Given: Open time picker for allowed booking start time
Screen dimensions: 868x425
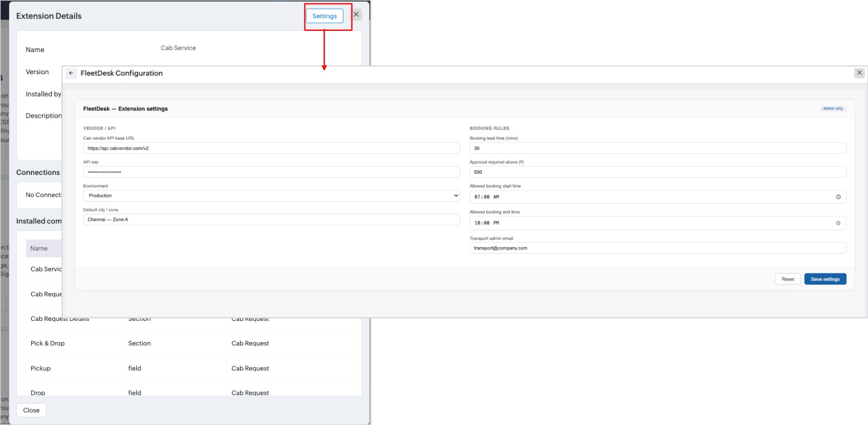Looking at the screenshot, I should (838, 197).
